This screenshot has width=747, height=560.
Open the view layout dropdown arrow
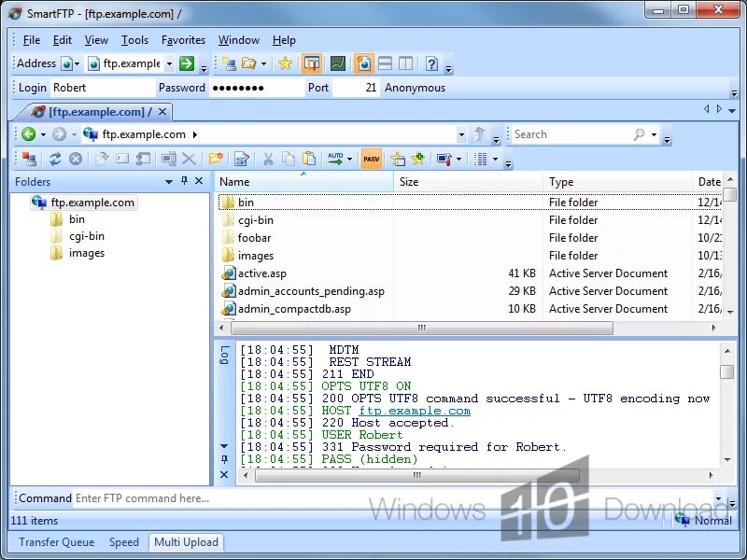[x=496, y=159]
